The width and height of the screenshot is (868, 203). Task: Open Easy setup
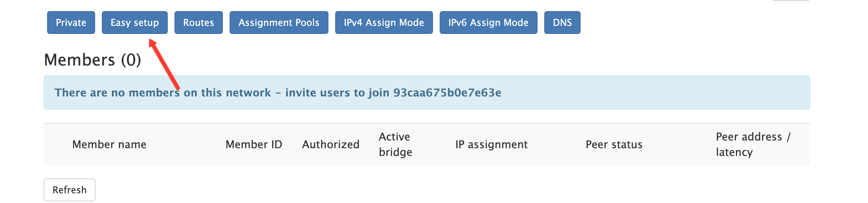(x=134, y=23)
